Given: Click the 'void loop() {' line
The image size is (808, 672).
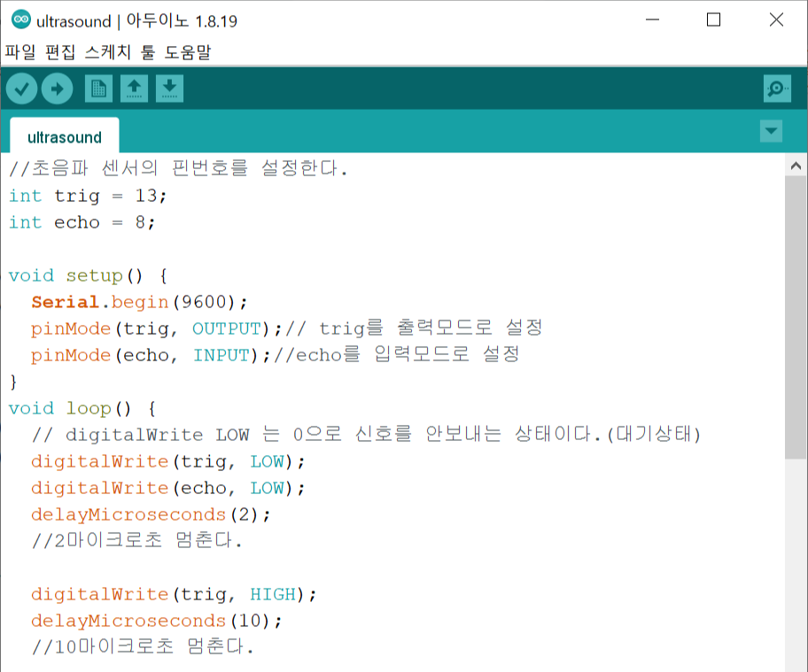Looking at the screenshot, I should (82, 408).
